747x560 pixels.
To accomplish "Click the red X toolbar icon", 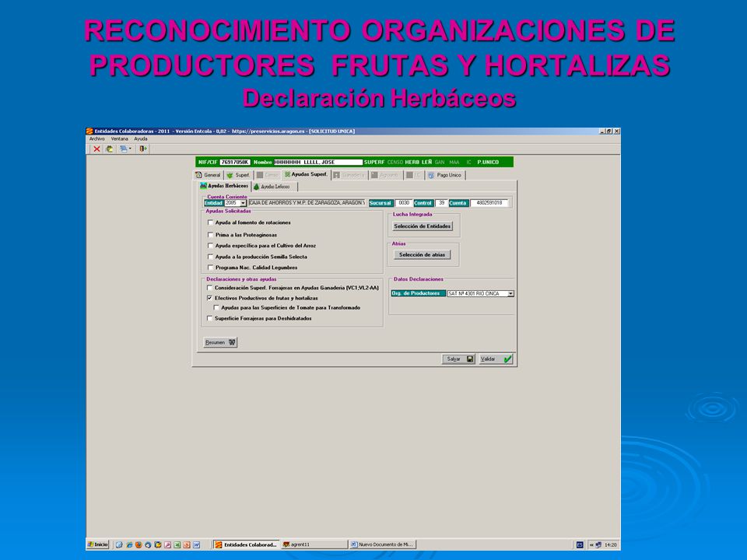I will [96, 149].
